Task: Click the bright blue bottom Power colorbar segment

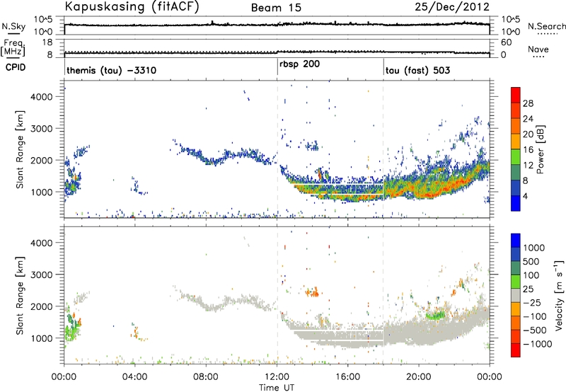Action: (x=516, y=203)
